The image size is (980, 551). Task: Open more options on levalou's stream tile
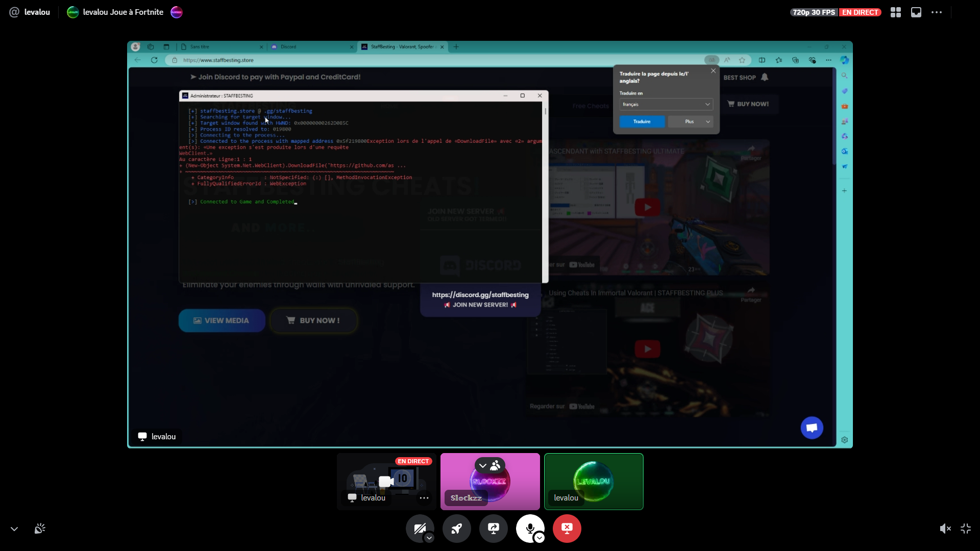[424, 498]
